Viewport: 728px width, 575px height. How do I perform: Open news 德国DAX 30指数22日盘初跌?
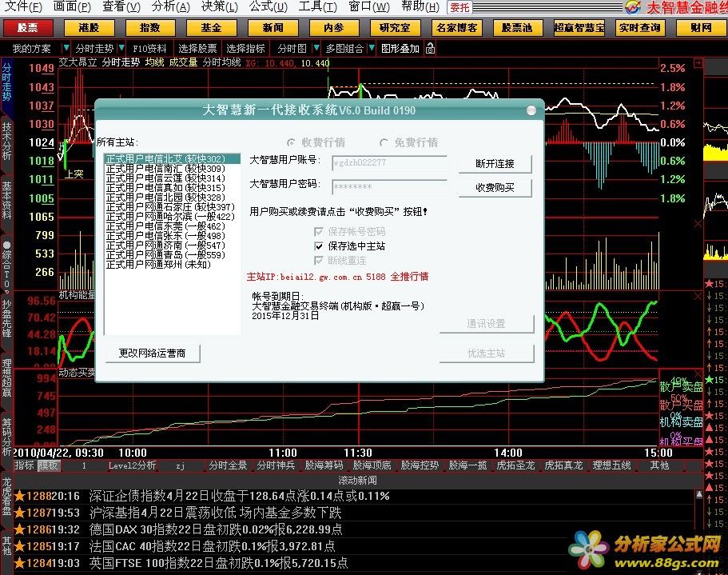click(x=216, y=529)
